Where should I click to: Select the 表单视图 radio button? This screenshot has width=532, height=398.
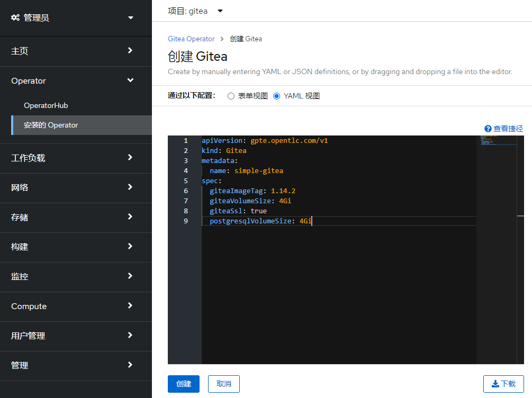[231, 96]
